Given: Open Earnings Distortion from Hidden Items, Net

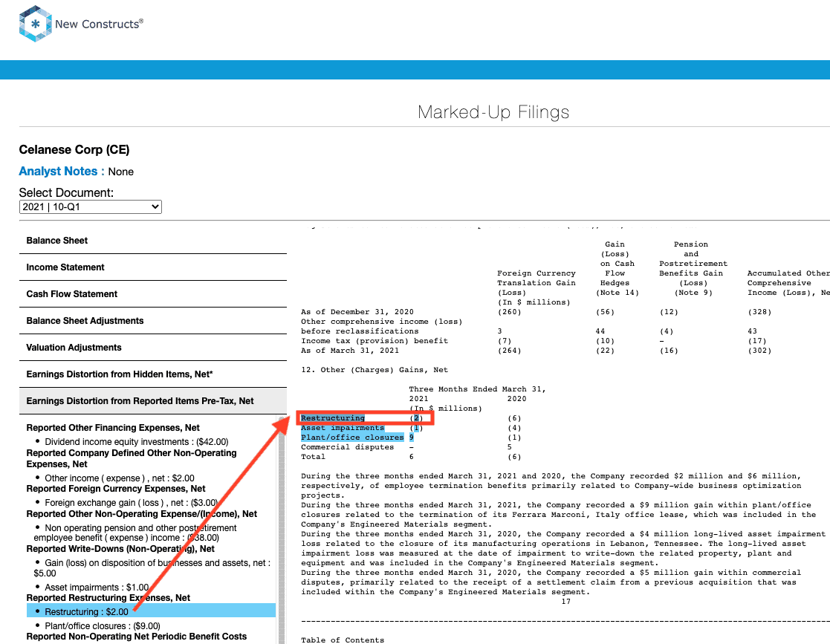Looking at the screenshot, I should point(153,374).
